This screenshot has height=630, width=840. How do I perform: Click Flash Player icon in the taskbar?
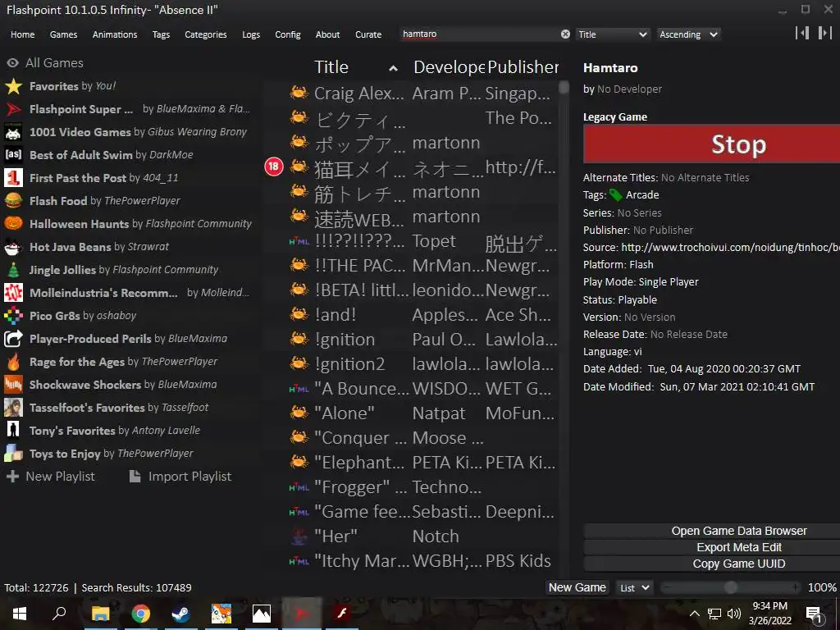click(x=341, y=614)
